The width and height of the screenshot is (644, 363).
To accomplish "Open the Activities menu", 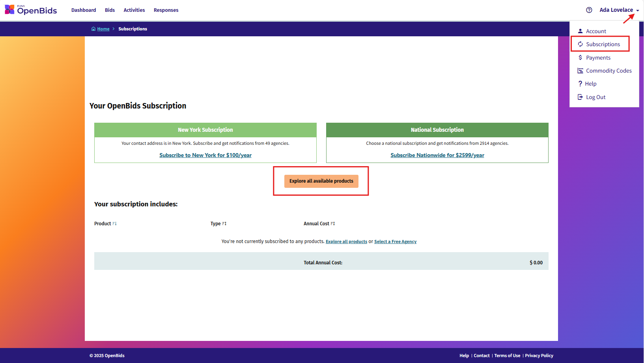I will point(134,10).
